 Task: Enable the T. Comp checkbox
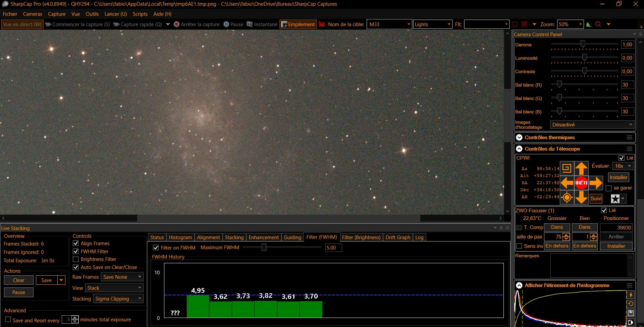[519, 227]
